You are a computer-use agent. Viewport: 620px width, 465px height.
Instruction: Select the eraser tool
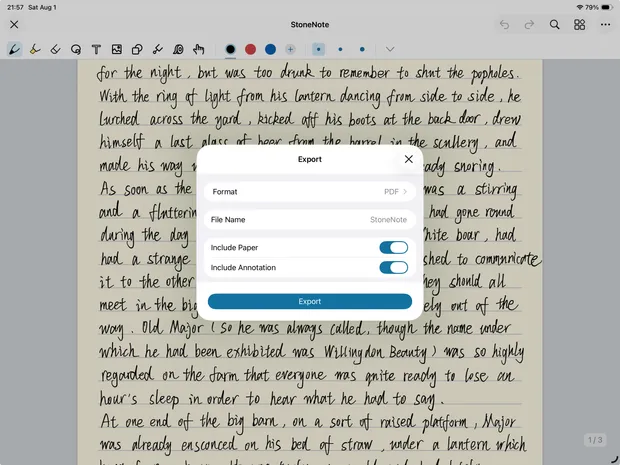55,49
